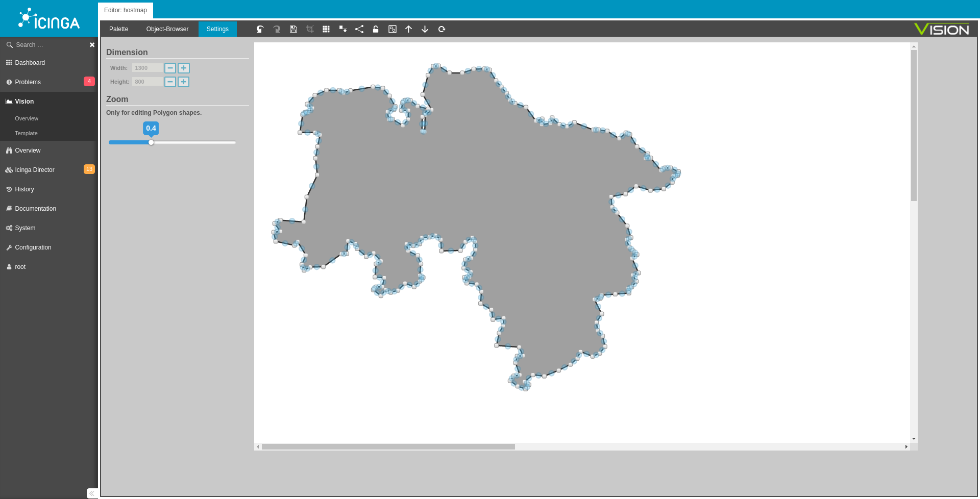Click the share/connect nodes icon

click(359, 29)
